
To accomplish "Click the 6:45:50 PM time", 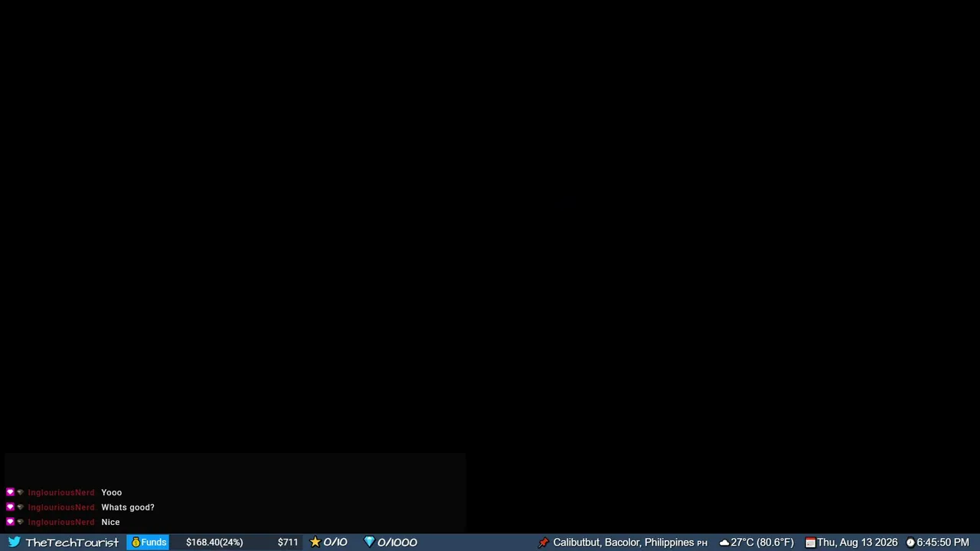I will click(x=943, y=543).
